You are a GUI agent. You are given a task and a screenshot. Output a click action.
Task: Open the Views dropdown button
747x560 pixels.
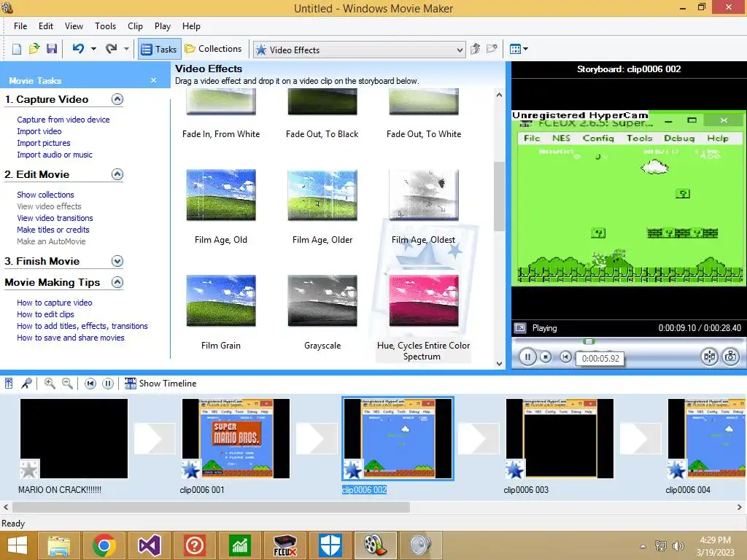click(519, 49)
